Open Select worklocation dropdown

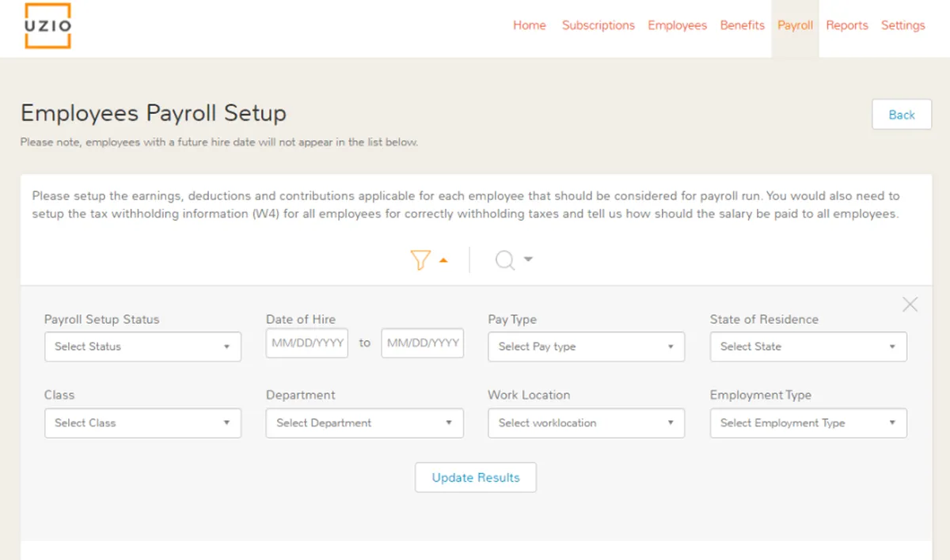click(586, 423)
